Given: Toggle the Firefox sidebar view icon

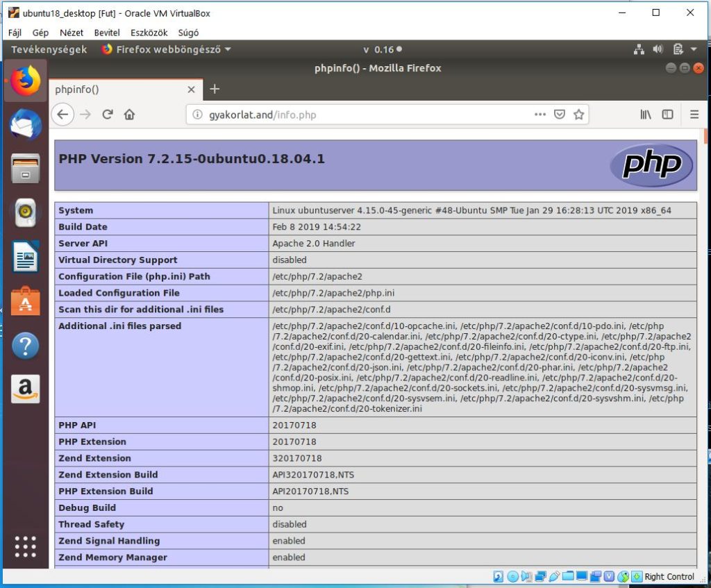Looking at the screenshot, I should coord(667,115).
